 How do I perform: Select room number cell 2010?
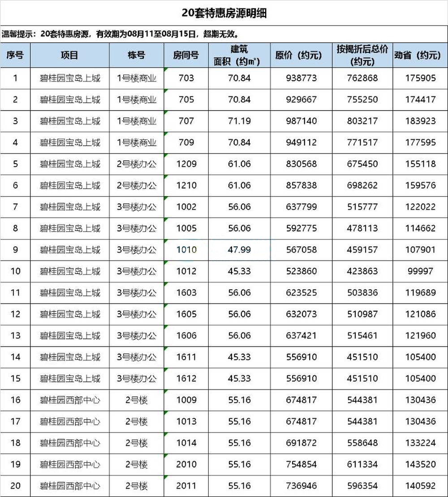(x=186, y=464)
